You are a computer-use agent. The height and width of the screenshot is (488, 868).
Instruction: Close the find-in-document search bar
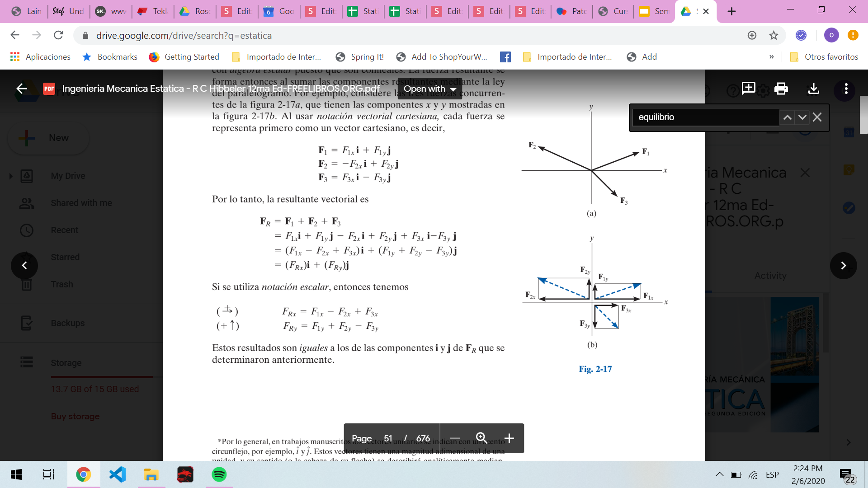point(817,117)
